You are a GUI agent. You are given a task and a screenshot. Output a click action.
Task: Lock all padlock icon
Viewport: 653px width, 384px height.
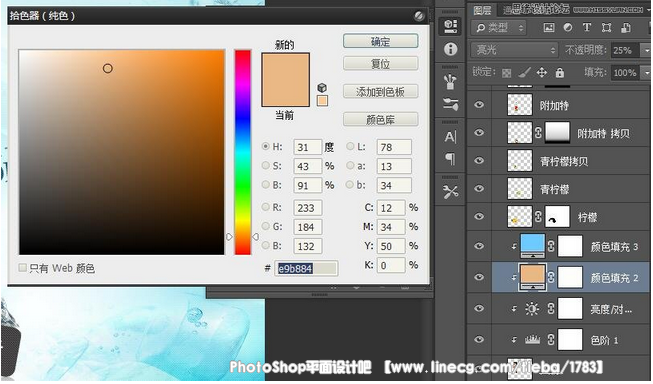[560, 73]
